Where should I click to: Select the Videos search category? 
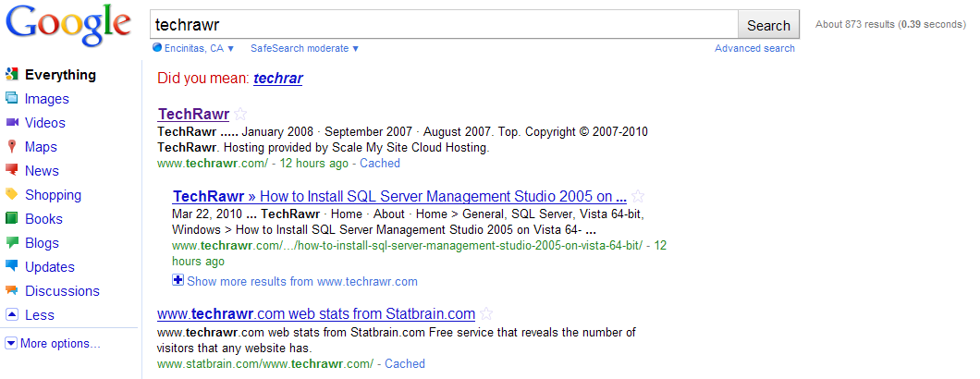(x=45, y=123)
